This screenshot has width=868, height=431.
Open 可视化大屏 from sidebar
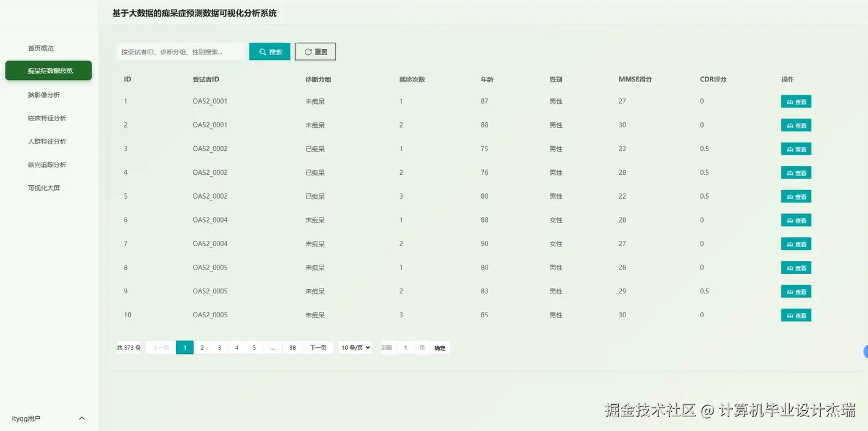pyautogui.click(x=44, y=188)
